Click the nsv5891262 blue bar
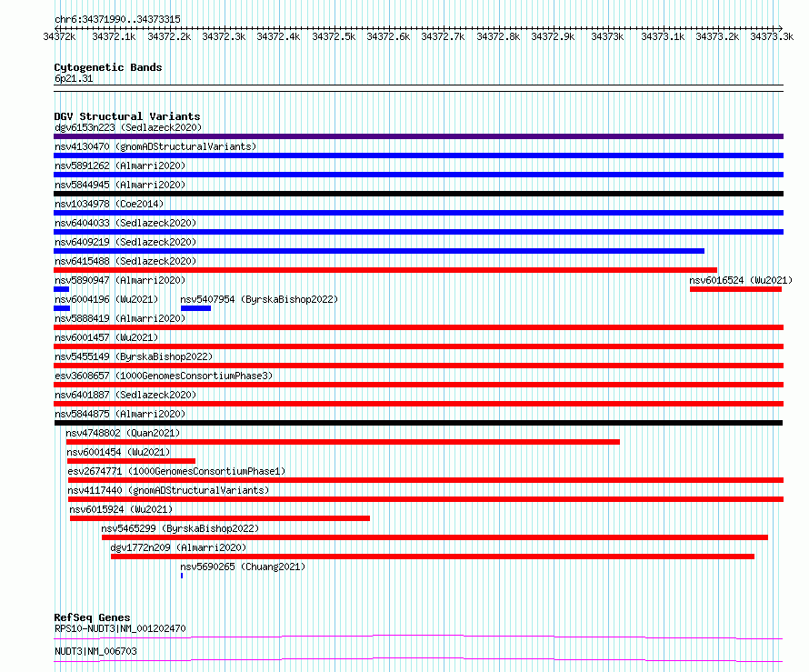809x672 pixels. pyautogui.click(x=418, y=175)
